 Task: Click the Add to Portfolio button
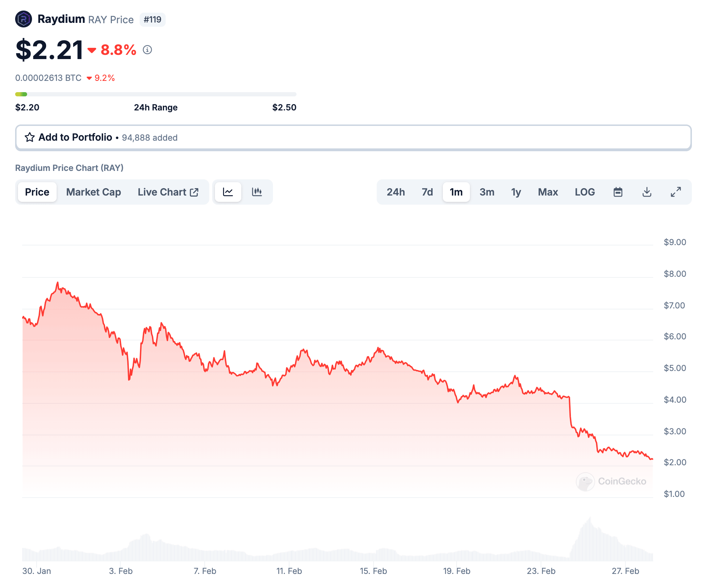353,138
